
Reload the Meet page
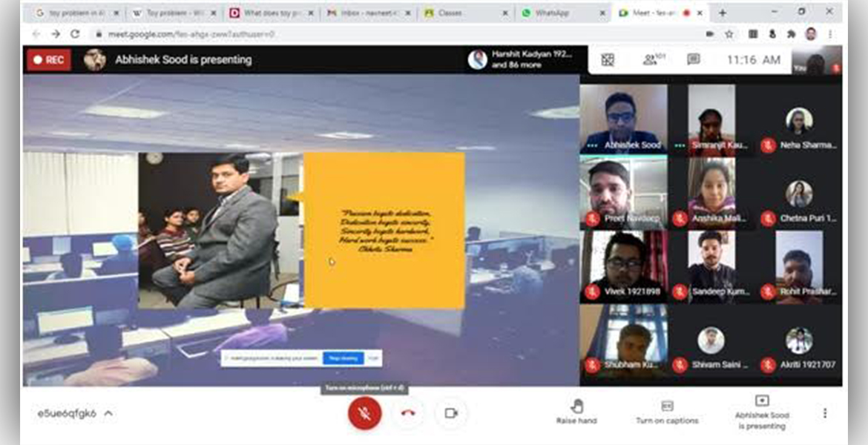click(x=75, y=34)
